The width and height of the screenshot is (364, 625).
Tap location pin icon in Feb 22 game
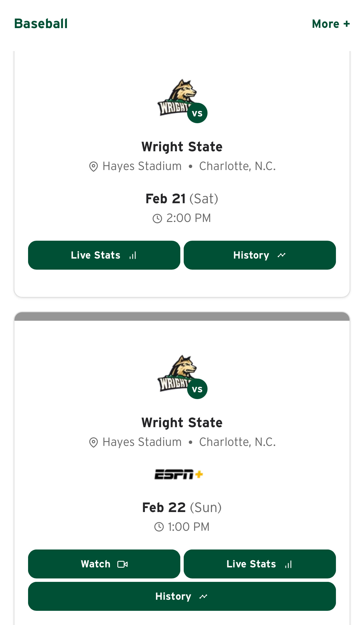pyautogui.click(x=94, y=442)
